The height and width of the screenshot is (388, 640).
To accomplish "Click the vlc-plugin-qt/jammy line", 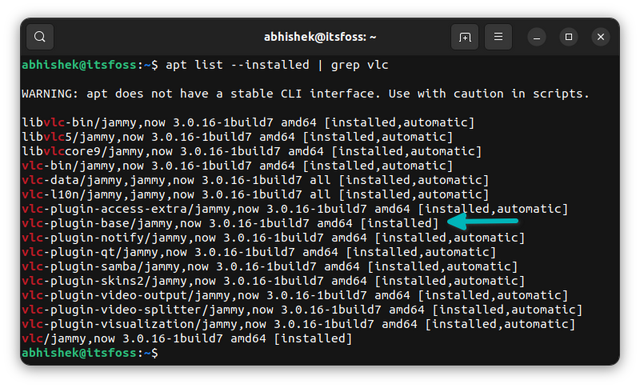I will coord(259,252).
